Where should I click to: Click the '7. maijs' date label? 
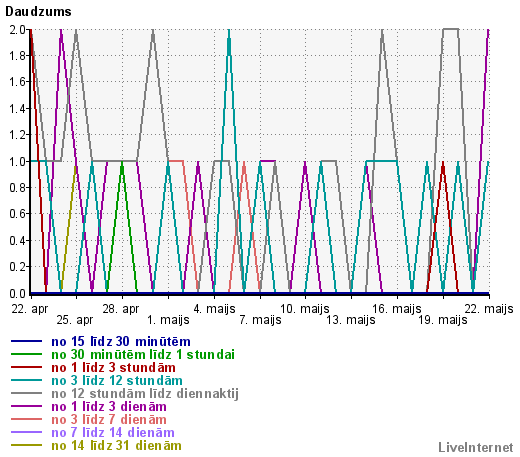[x=260, y=320]
